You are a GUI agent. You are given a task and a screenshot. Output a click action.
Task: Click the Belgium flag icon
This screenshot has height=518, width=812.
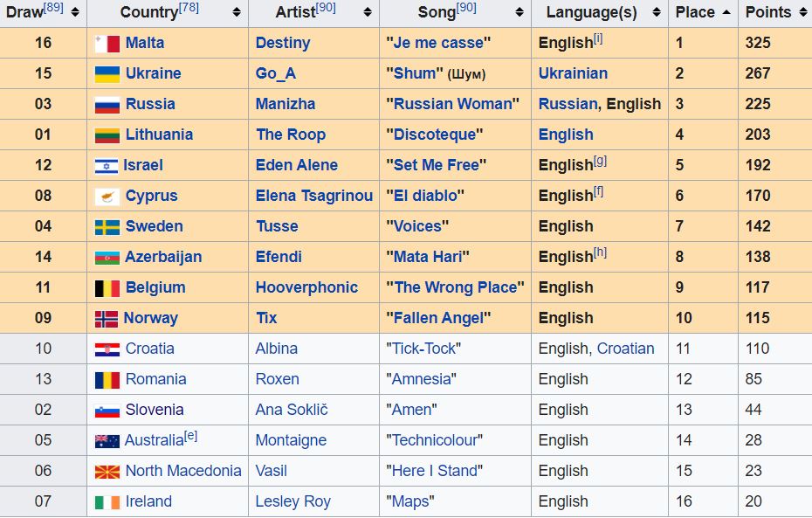(107, 288)
